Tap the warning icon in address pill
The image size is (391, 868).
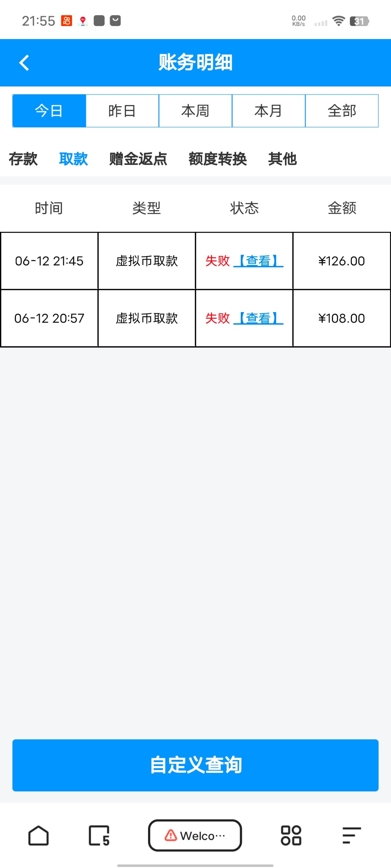[171, 835]
